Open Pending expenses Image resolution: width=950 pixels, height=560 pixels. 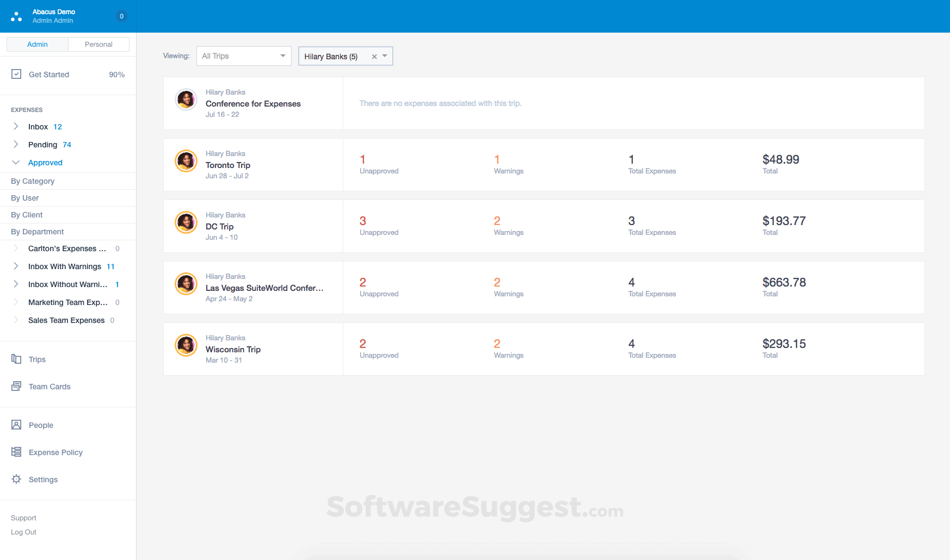click(42, 145)
